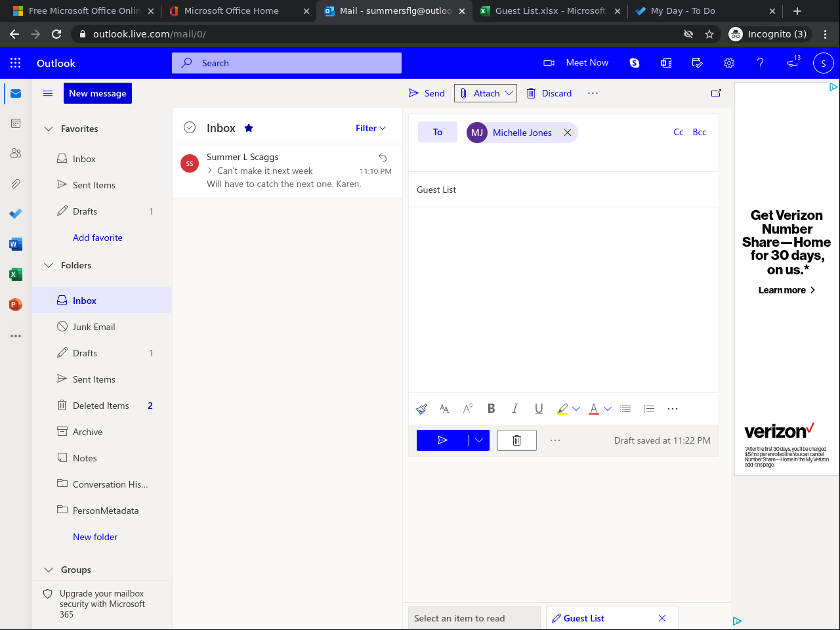The width and height of the screenshot is (840, 630).
Task: Click the To button to pick contacts
Action: (x=438, y=132)
